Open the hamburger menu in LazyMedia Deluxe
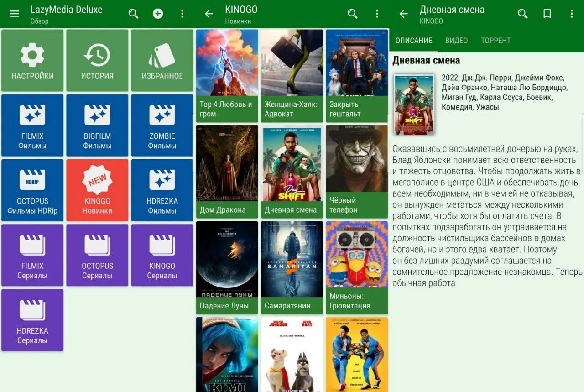 (14, 14)
